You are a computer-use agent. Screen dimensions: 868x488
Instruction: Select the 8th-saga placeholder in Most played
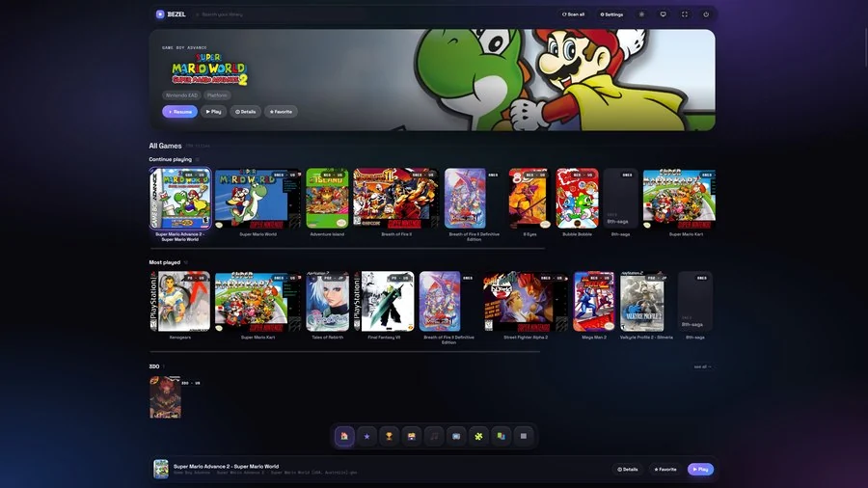pyautogui.click(x=695, y=302)
